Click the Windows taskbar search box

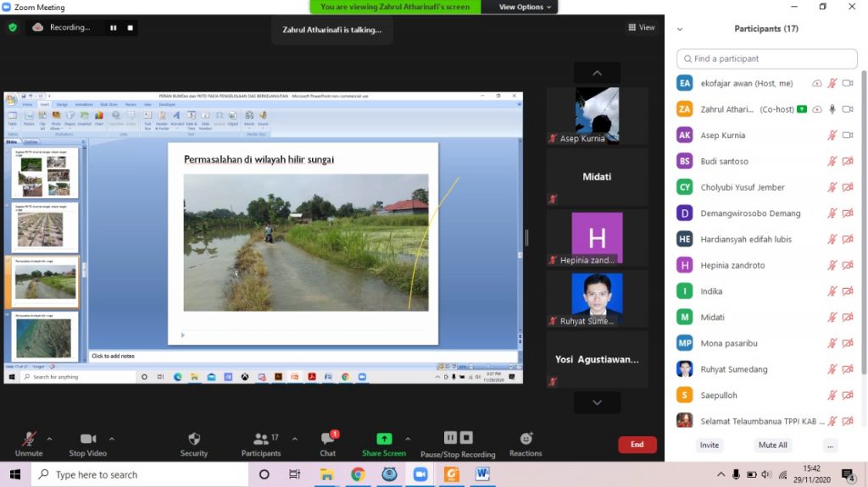coord(140,474)
